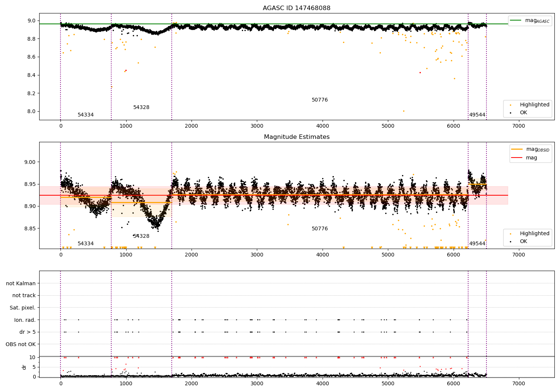The height and width of the screenshot is (392, 560).
Task: Click the 8.0 tick on top plot
Action: (32, 112)
